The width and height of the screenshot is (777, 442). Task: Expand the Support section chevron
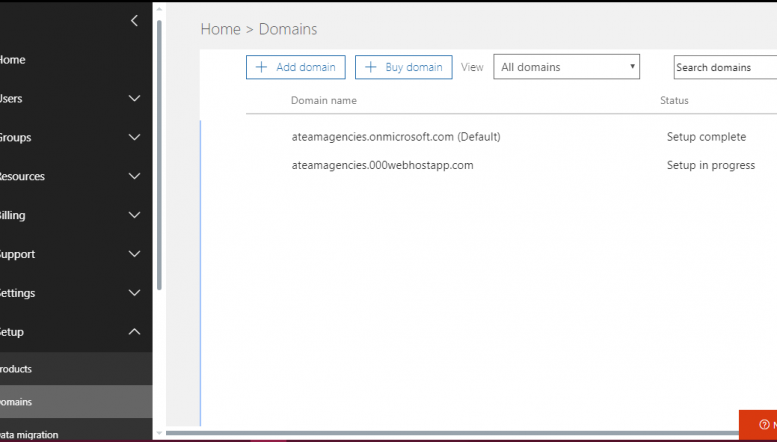[x=134, y=254]
